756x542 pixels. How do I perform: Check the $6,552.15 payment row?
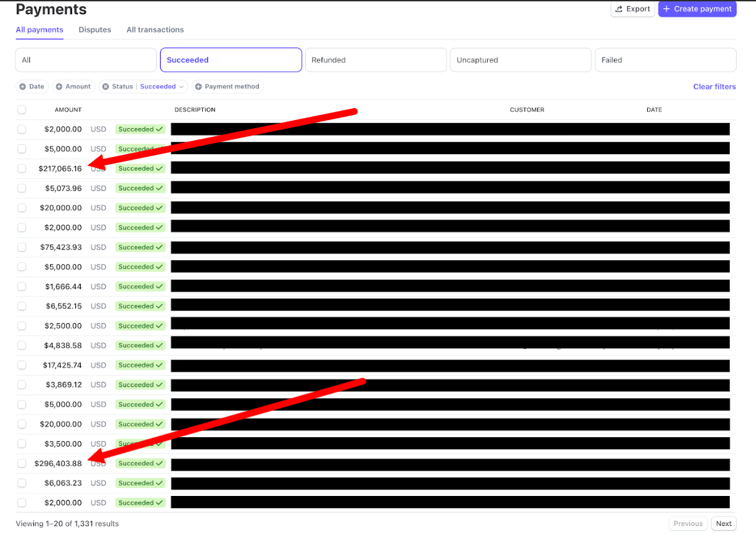pyautogui.click(x=22, y=306)
